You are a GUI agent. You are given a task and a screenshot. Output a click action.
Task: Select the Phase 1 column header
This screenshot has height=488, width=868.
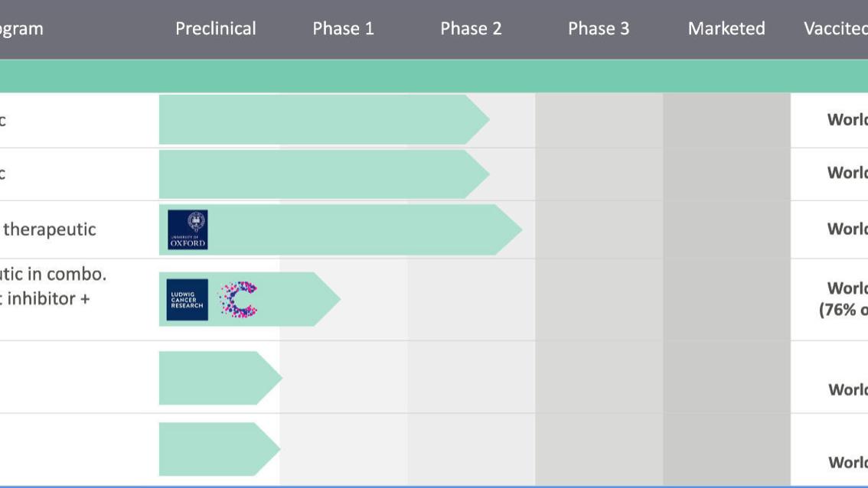[x=343, y=29]
